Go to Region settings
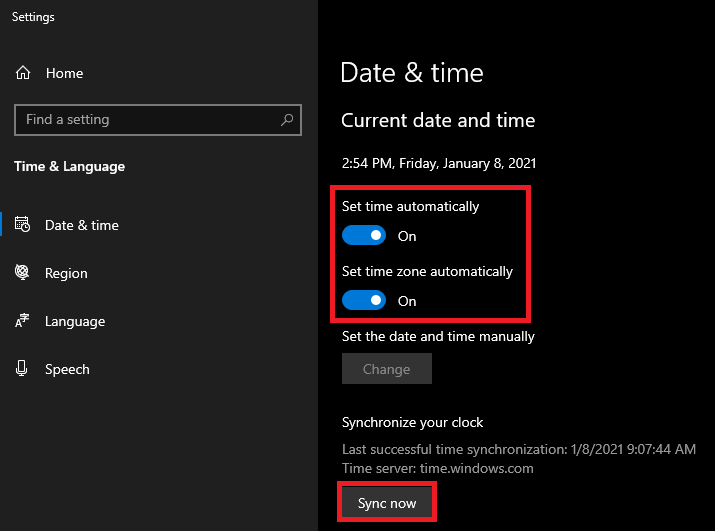Viewport: 715px width, 531px height. 66,273
